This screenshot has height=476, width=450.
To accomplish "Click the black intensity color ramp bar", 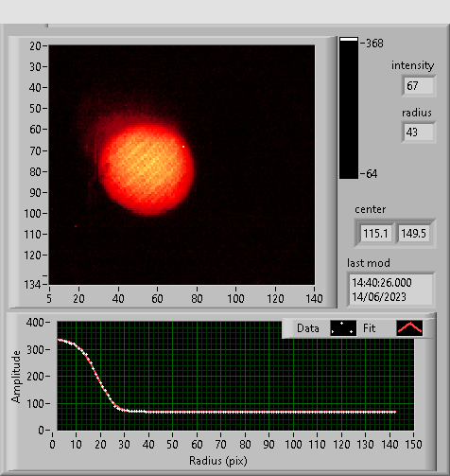I will (349, 108).
